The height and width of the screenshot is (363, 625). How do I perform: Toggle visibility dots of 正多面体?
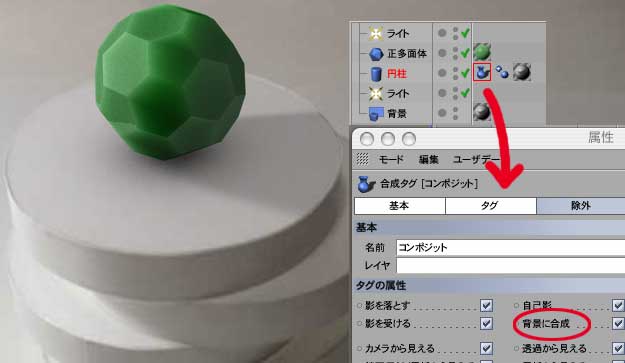point(455,53)
